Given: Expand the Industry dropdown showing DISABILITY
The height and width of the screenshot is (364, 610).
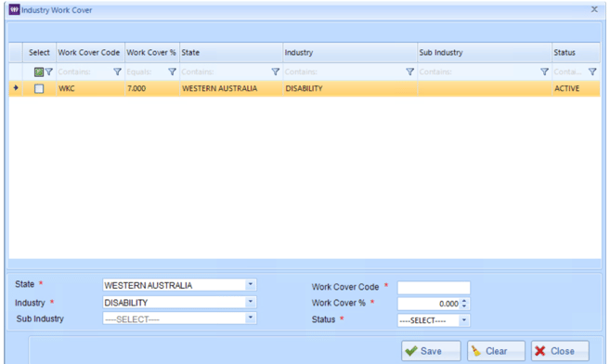Looking at the screenshot, I should point(251,302).
